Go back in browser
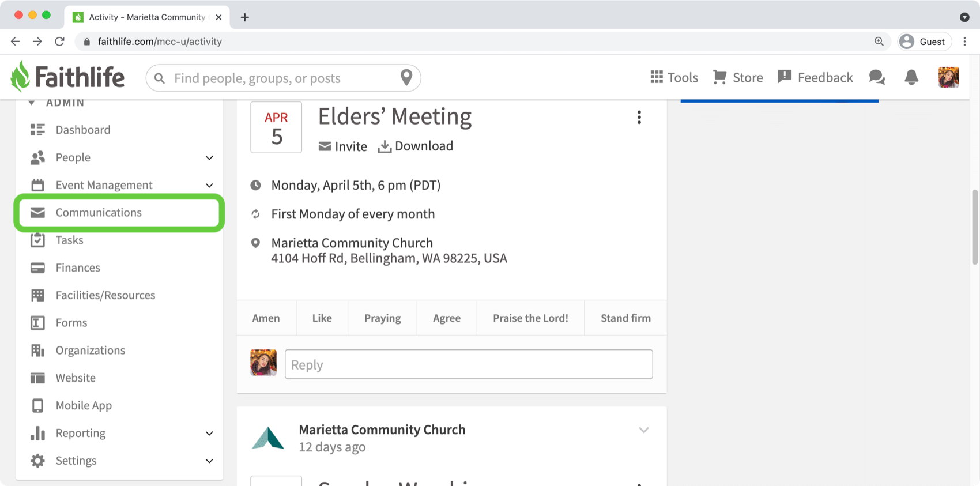980x486 pixels. pyautogui.click(x=16, y=42)
